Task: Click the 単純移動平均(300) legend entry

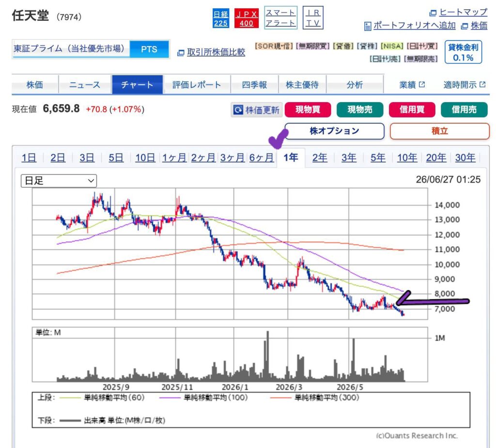Action: 315,397
